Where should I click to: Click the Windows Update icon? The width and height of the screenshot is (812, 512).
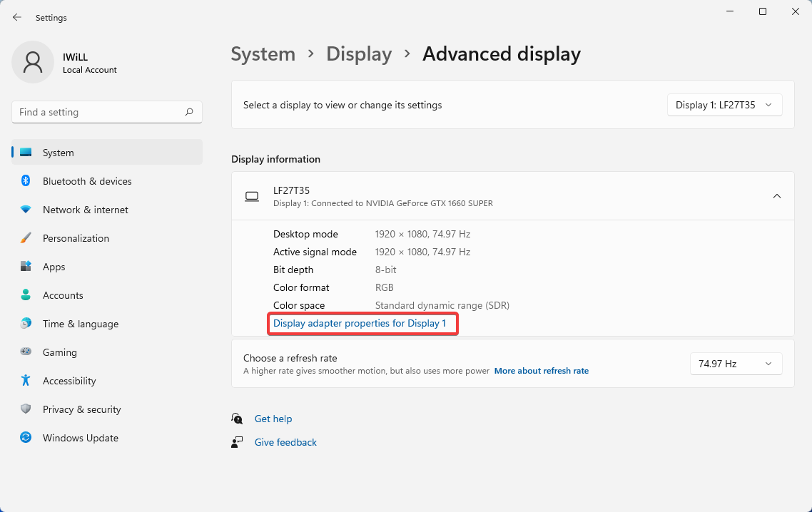[26, 438]
